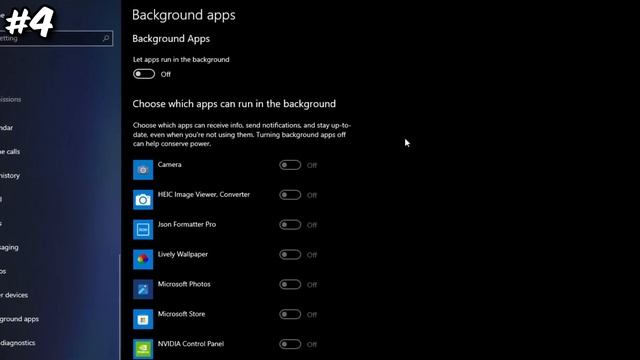This screenshot has width=640, height=360.
Task: Toggle HEIC Image Viewer, Converter background switch
Action: pyautogui.click(x=290, y=195)
